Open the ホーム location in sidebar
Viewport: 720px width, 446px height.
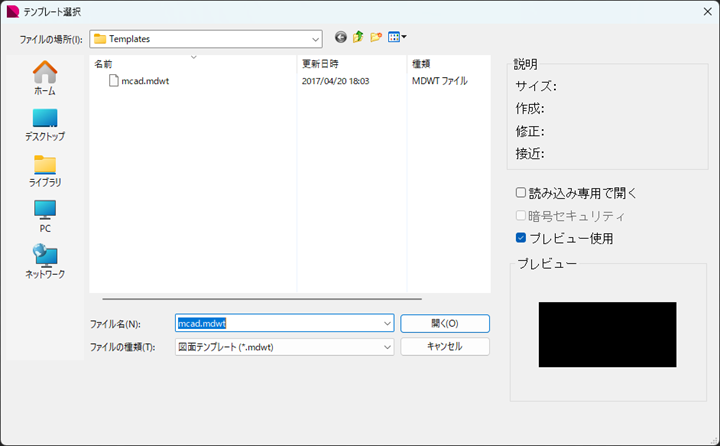pos(45,78)
